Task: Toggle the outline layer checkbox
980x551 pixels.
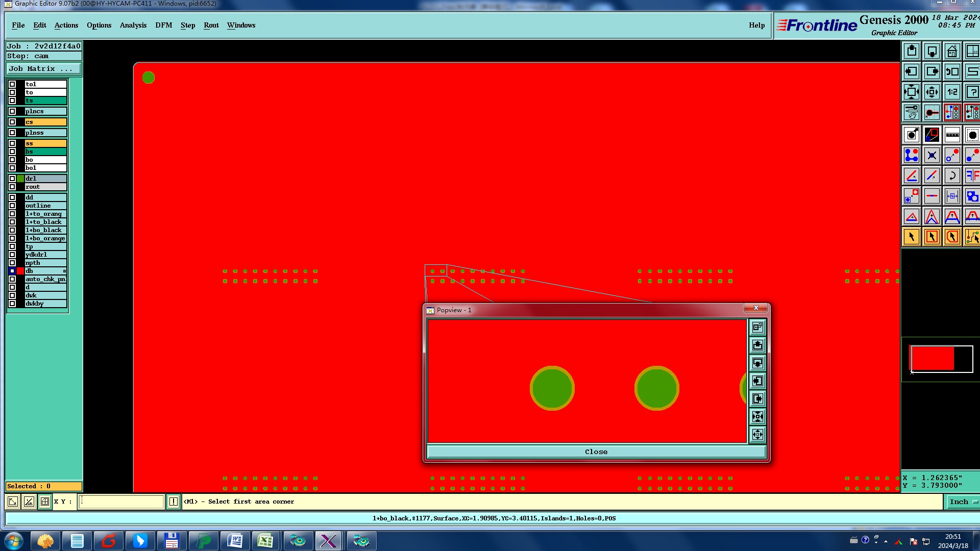Action: tap(12, 206)
